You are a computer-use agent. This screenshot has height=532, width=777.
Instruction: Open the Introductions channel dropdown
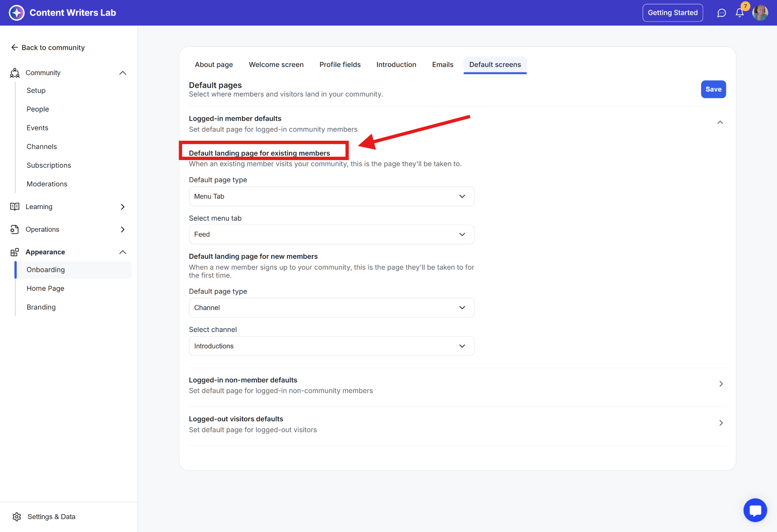point(331,346)
